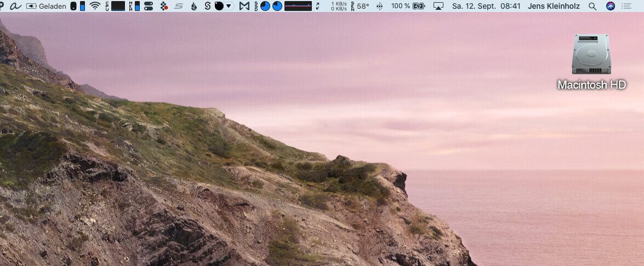Click the SEN 58° temperature sensor
644x266 pixels.
(360, 6)
